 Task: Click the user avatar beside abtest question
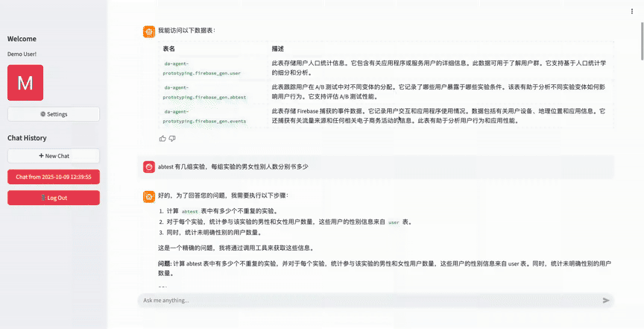coord(149,167)
